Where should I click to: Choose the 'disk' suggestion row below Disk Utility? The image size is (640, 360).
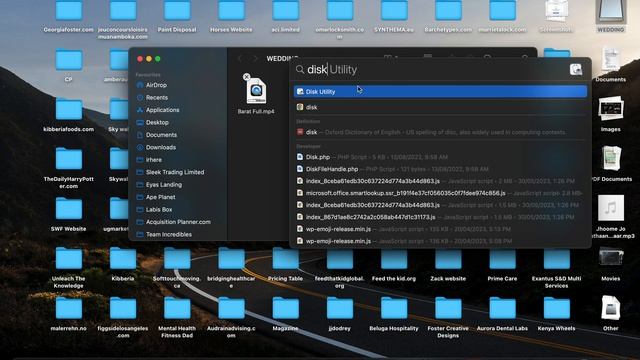pyautogui.click(x=440, y=107)
